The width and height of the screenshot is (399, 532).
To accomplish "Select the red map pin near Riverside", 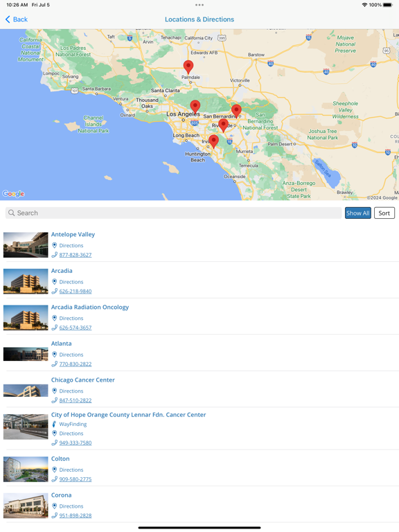I will point(223,125).
